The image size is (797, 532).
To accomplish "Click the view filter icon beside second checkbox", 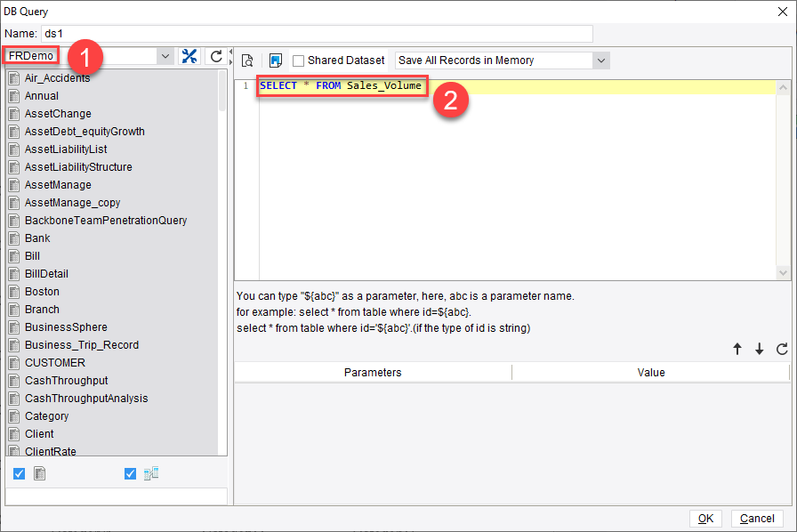I will click(151, 473).
